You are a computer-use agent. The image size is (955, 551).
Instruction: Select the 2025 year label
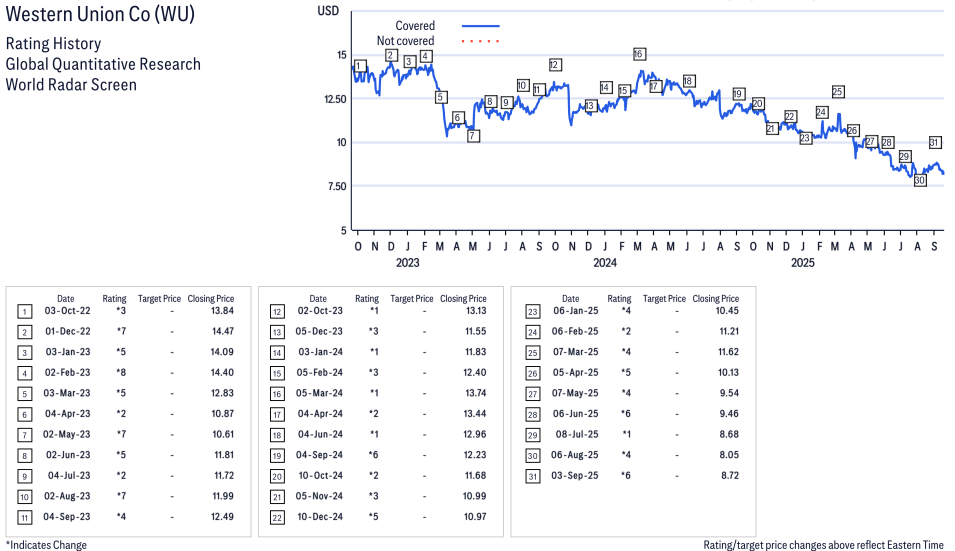click(803, 262)
